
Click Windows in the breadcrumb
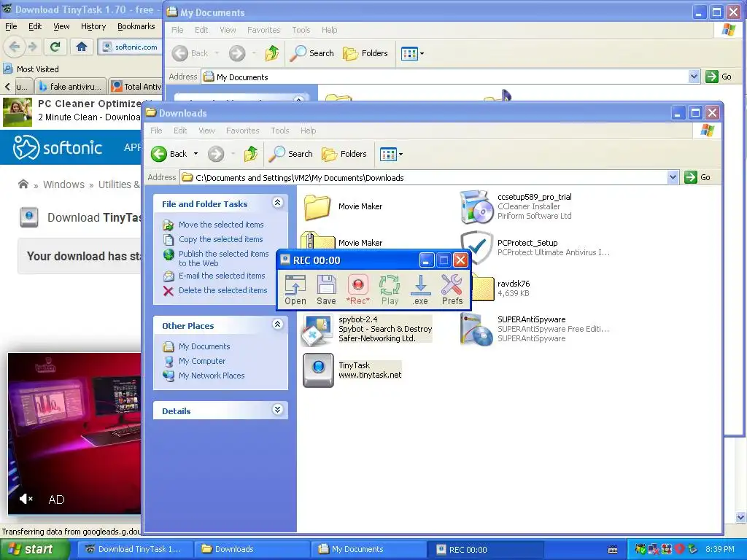[64, 184]
